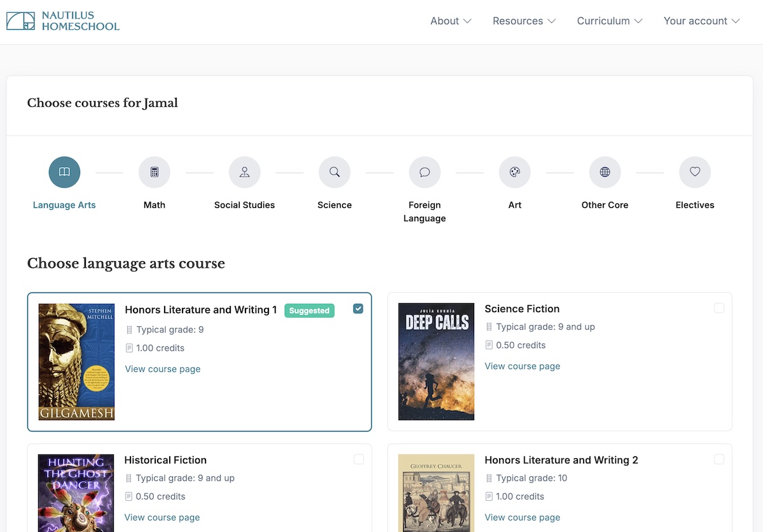Select the Social Studies icon step

pos(245,172)
